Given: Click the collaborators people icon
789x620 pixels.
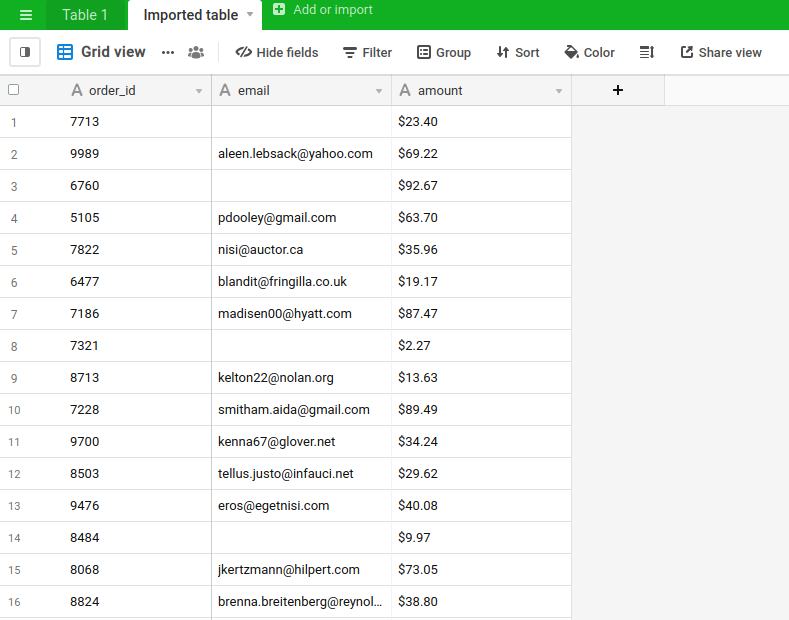Looking at the screenshot, I should 196,52.
